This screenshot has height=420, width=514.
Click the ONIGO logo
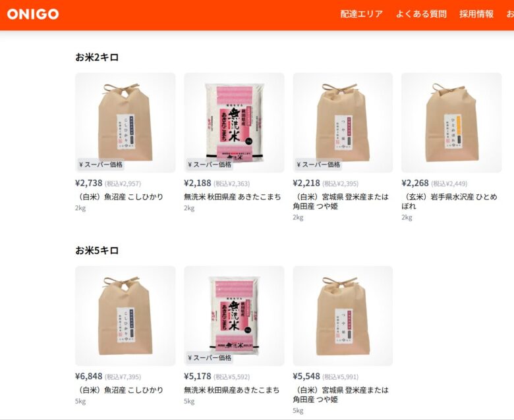(33, 14)
